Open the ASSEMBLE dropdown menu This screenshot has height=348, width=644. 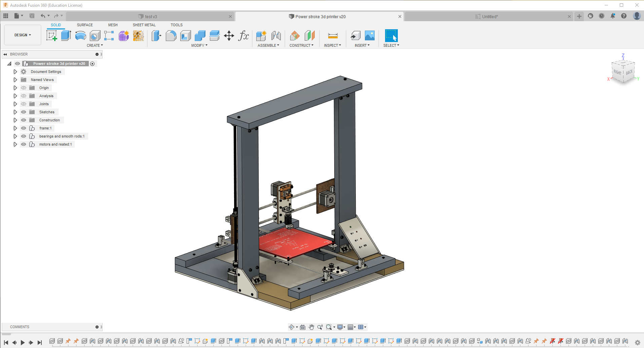[x=268, y=45]
